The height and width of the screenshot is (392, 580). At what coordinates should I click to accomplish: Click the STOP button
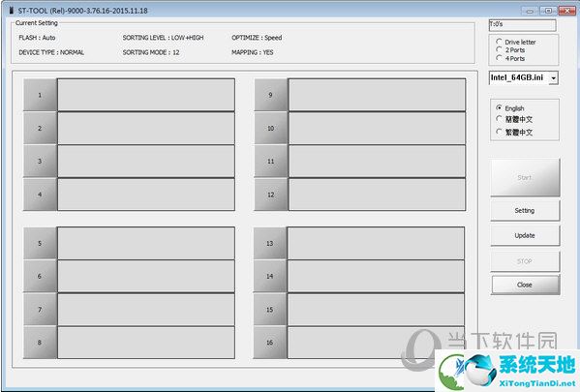[525, 261]
